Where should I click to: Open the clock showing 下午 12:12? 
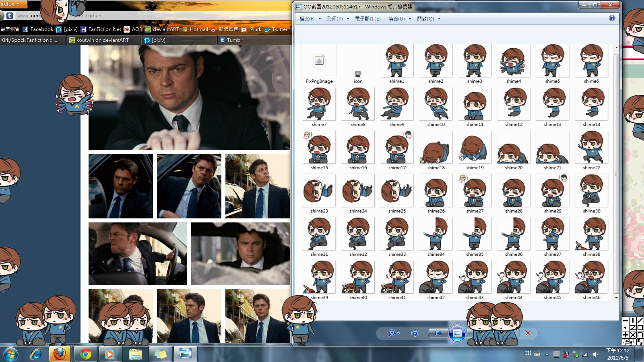click(x=618, y=354)
